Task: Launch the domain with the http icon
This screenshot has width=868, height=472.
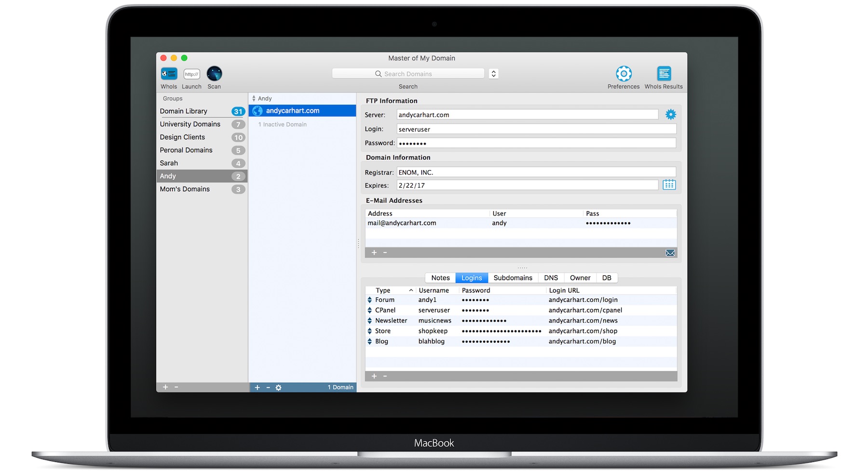Action: (x=191, y=74)
